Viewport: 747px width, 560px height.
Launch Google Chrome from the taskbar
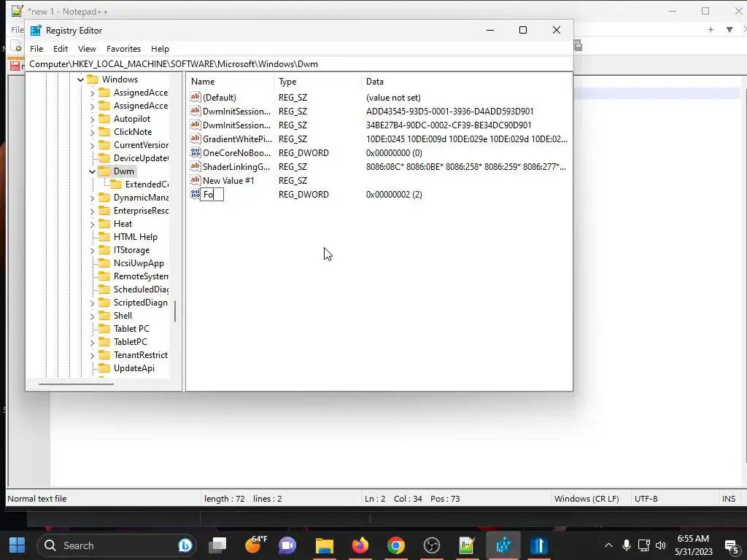396,545
